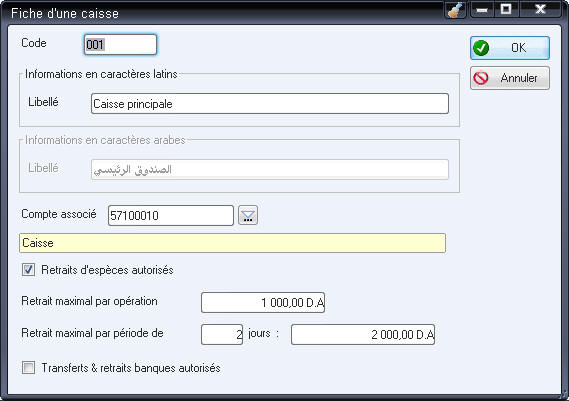
Task: Close the Fiche d'une caisse window
Action: tap(540, 9)
